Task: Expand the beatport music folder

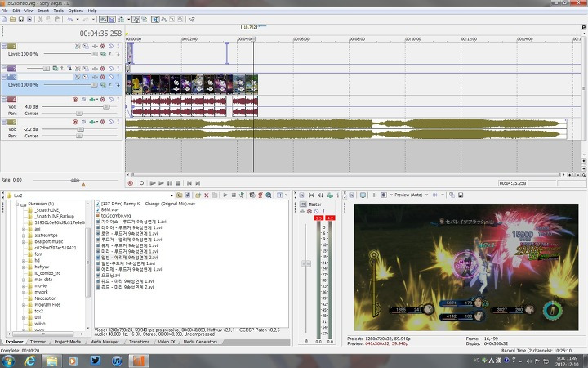Action: click(24, 241)
